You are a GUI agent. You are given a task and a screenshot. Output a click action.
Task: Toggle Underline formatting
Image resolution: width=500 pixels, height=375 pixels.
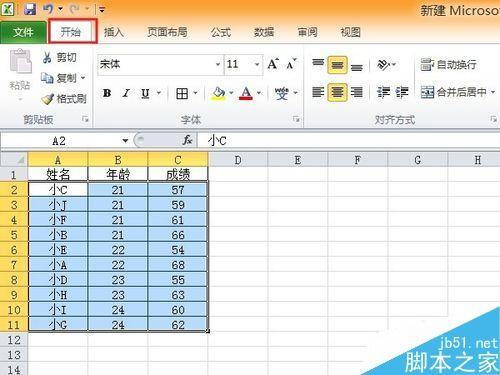coord(145,93)
